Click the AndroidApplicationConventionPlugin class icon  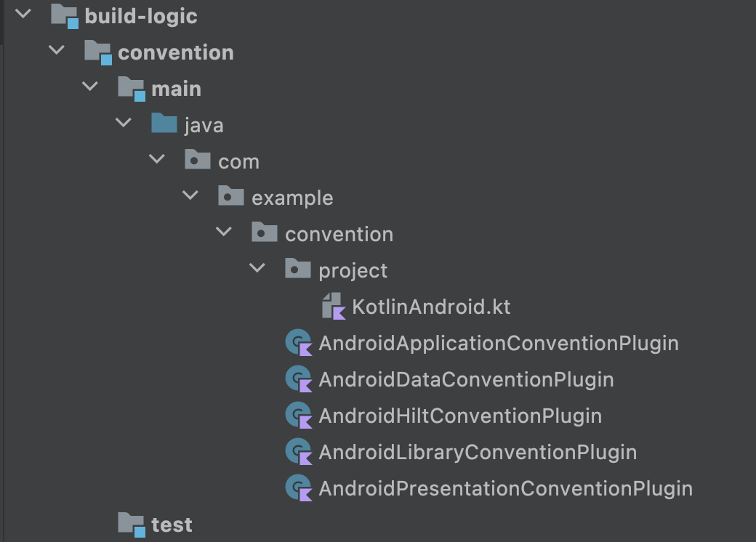[298, 343]
